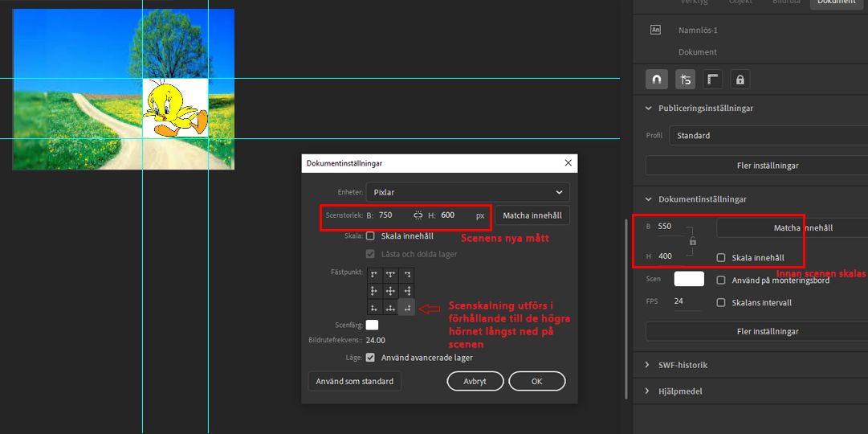Select the middle-right anchor point

point(406,291)
